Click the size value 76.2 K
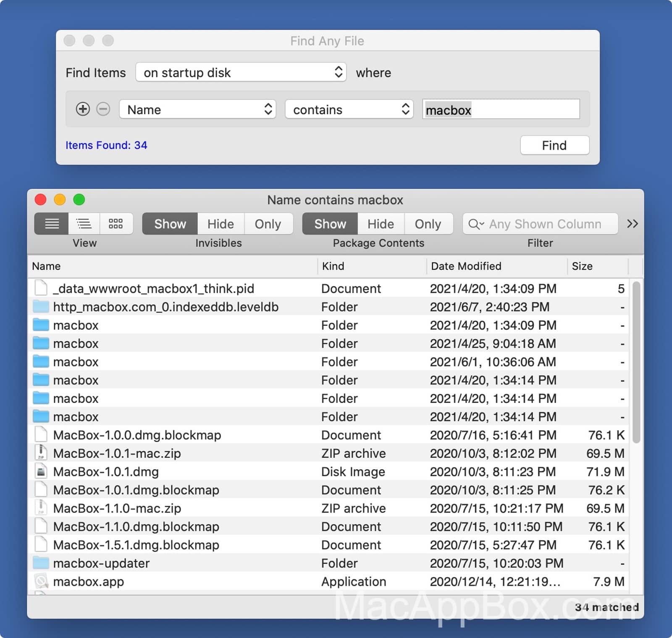Screen dimensions: 672x638 pyautogui.click(x=606, y=490)
